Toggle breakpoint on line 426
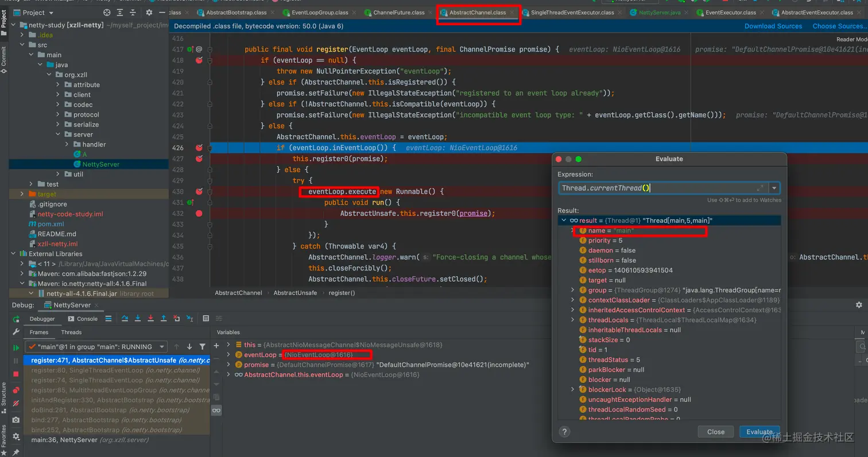 coord(199,148)
